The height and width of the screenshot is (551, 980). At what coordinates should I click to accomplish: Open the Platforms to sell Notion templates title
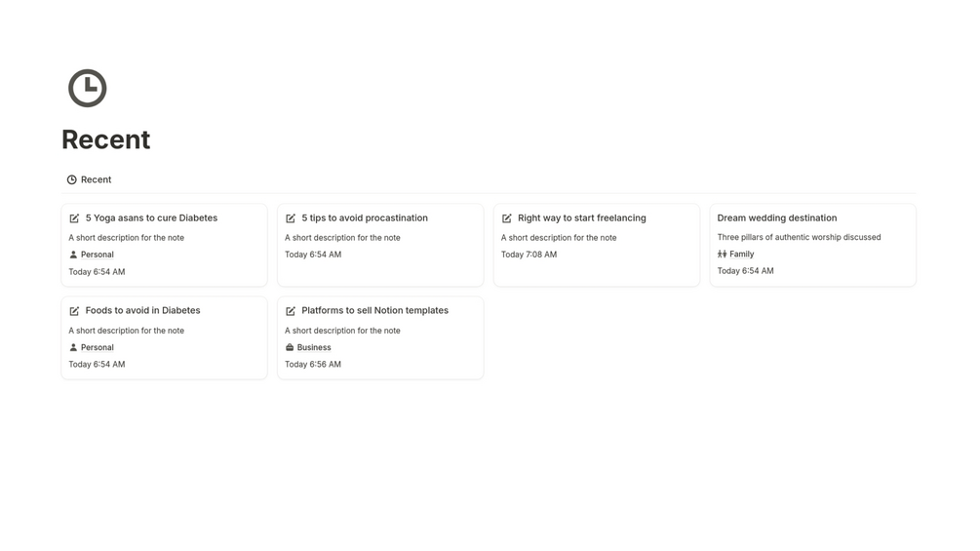tap(374, 310)
